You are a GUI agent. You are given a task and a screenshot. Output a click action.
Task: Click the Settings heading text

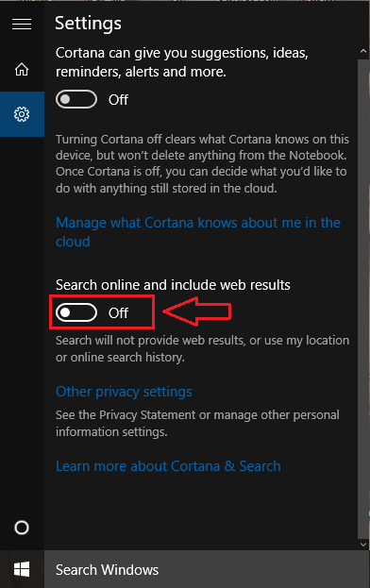(x=88, y=24)
